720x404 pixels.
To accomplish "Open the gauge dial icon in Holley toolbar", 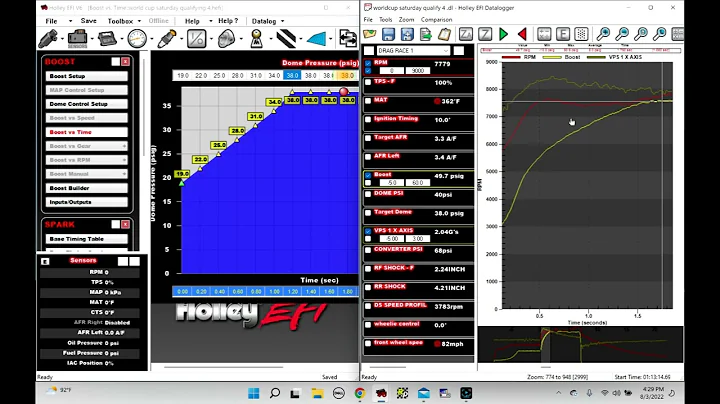I will [x=137, y=39].
